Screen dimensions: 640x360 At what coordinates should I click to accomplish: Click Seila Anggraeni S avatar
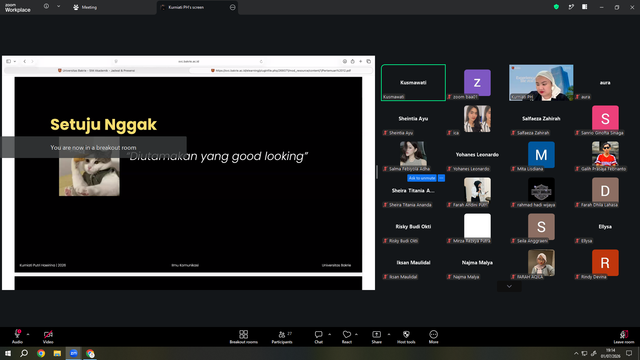tap(541, 226)
